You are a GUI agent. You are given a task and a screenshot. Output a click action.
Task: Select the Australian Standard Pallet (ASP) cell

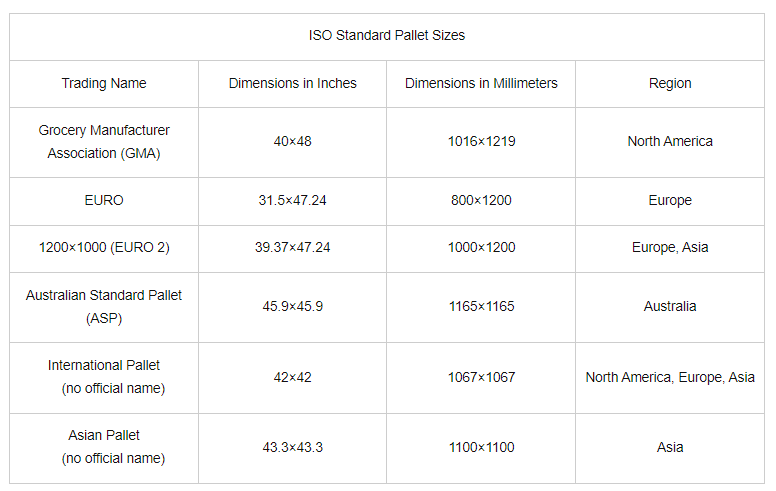(104, 306)
